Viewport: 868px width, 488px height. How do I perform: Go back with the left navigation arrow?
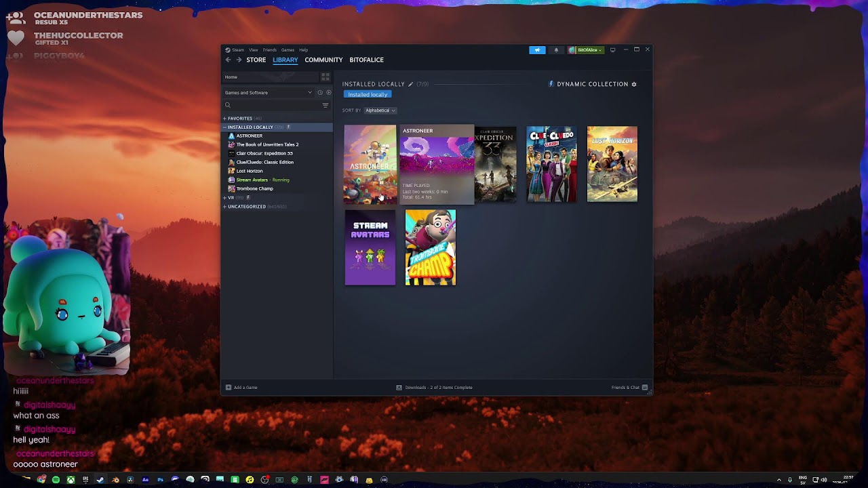pyautogui.click(x=229, y=60)
